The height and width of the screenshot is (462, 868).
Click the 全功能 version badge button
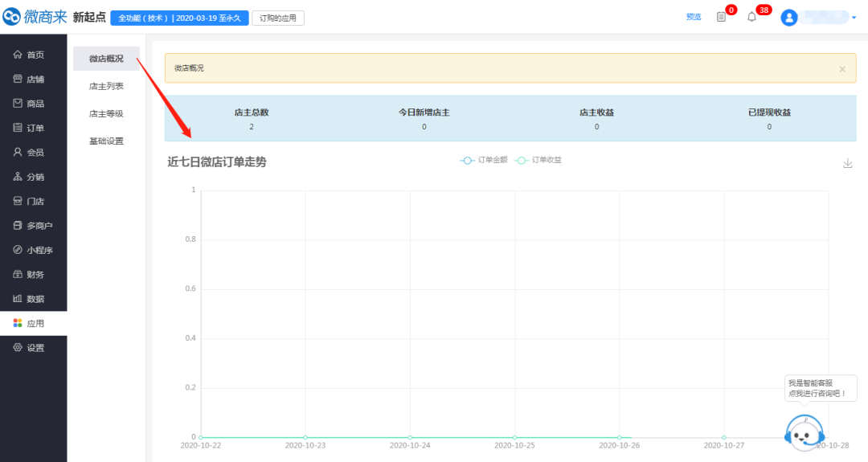click(x=179, y=18)
